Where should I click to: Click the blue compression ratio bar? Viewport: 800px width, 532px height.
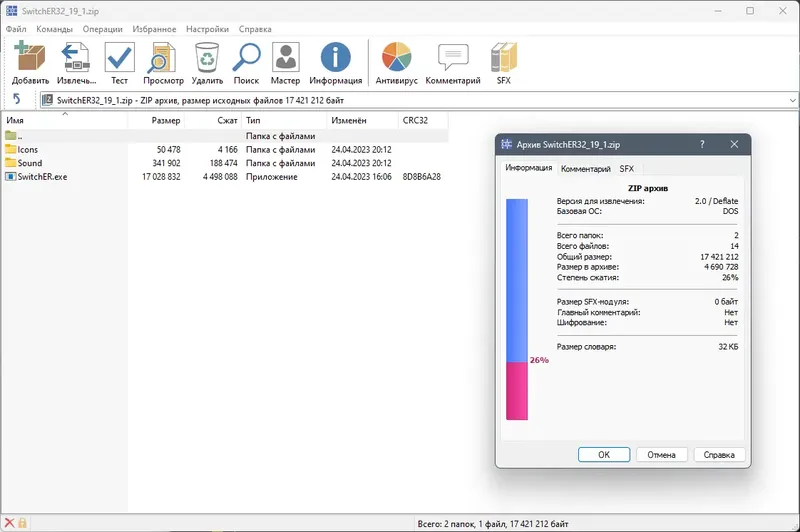pyautogui.click(x=517, y=281)
